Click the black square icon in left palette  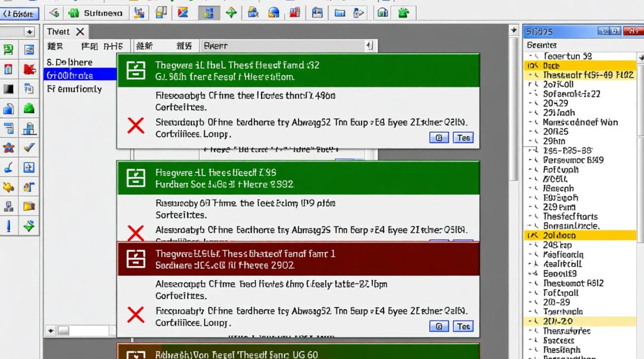(x=8, y=89)
